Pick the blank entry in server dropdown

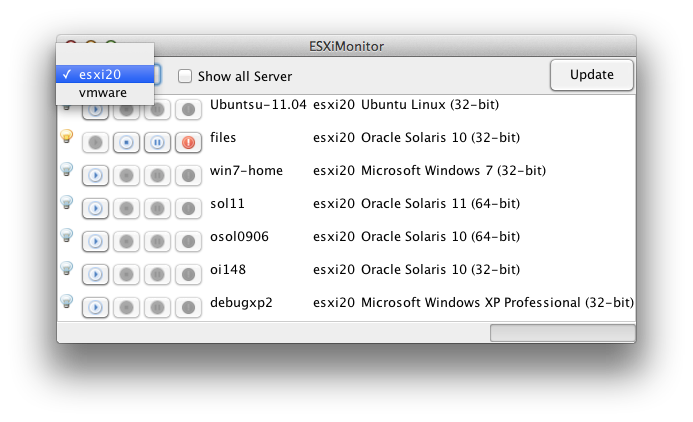105,56
